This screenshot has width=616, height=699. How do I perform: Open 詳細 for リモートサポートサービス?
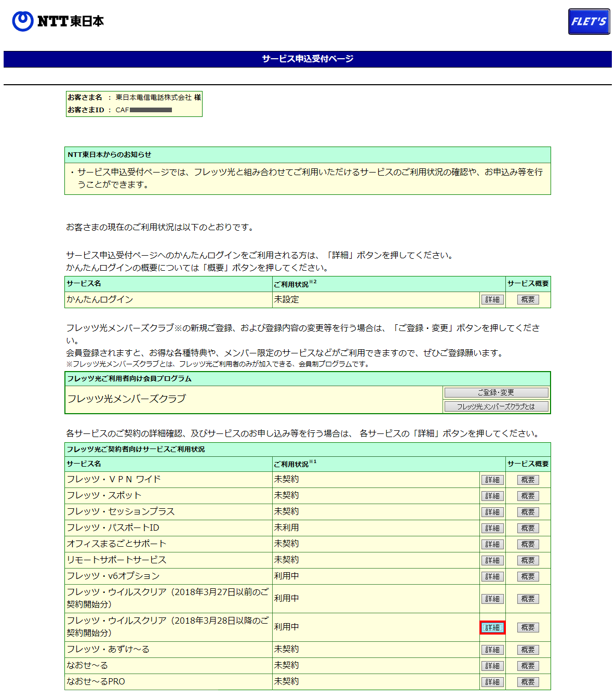point(492,561)
